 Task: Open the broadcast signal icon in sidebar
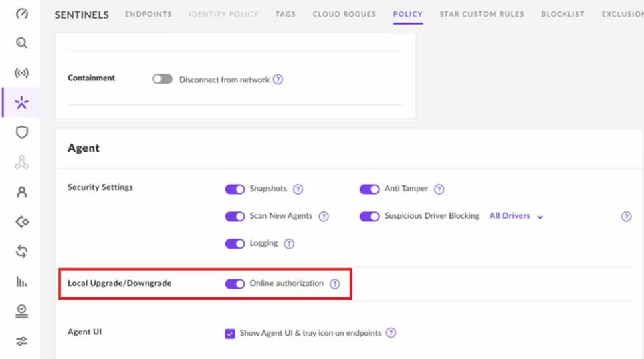(x=22, y=73)
